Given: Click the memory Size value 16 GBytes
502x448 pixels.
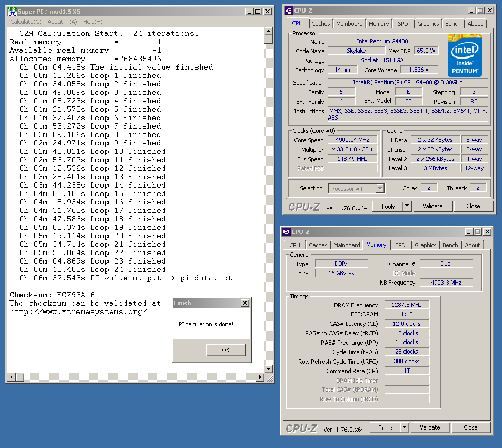Looking at the screenshot, I should pyautogui.click(x=341, y=273).
